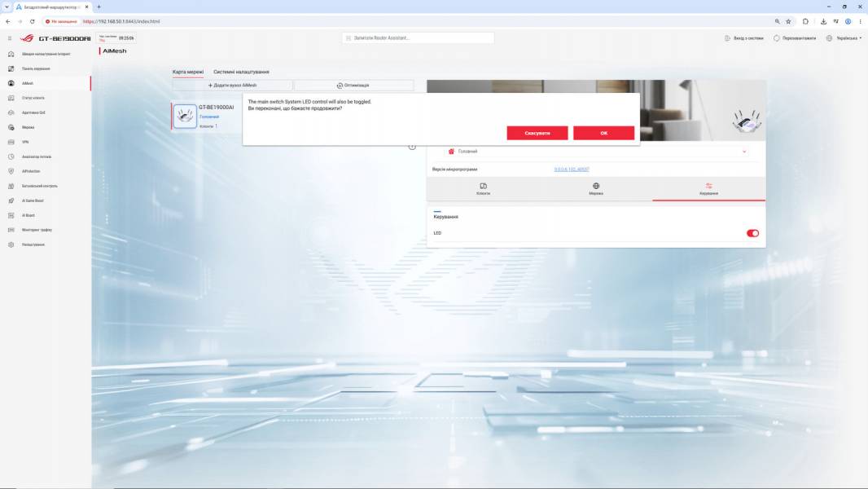Switch to the Карта мережі tab

click(188, 72)
